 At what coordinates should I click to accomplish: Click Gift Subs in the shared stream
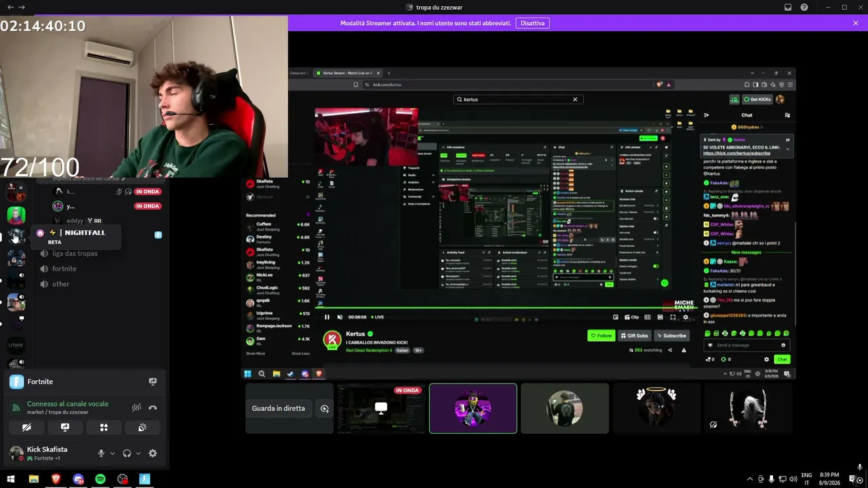634,335
